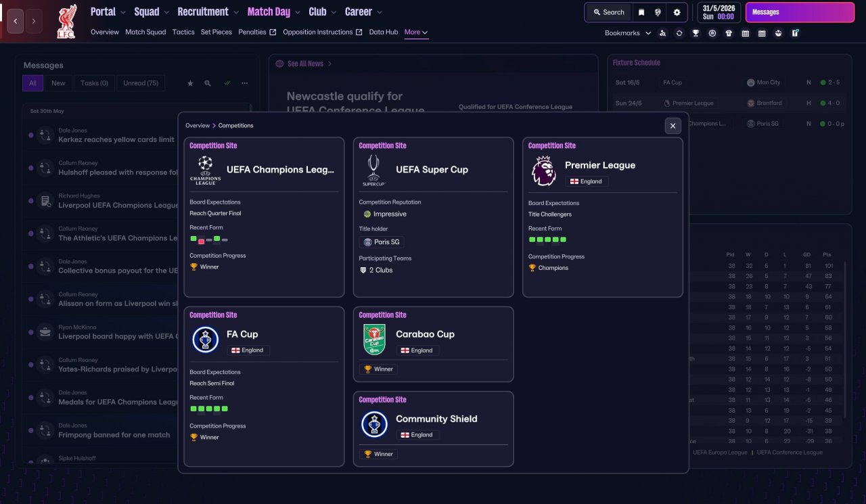This screenshot has width=866, height=504.
Task: Open the bookmark icon beside Search
Action: [x=641, y=12]
